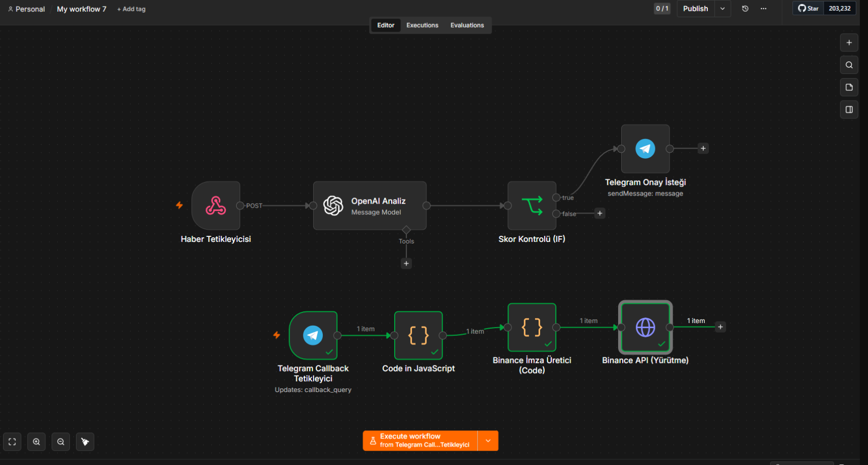This screenshot has height=465, width=868.
Task: Add a sticky note to the canvas
Action: coord(849,87)
